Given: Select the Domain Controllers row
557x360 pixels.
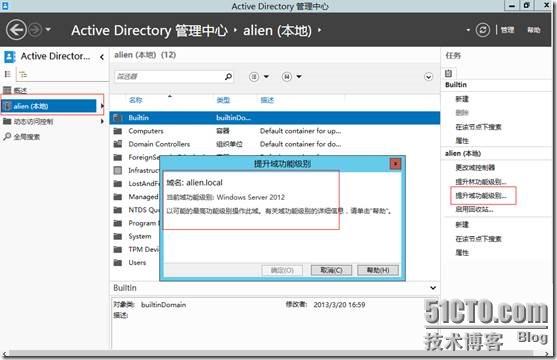Looking at the screenshot, I should click(275, 144).
